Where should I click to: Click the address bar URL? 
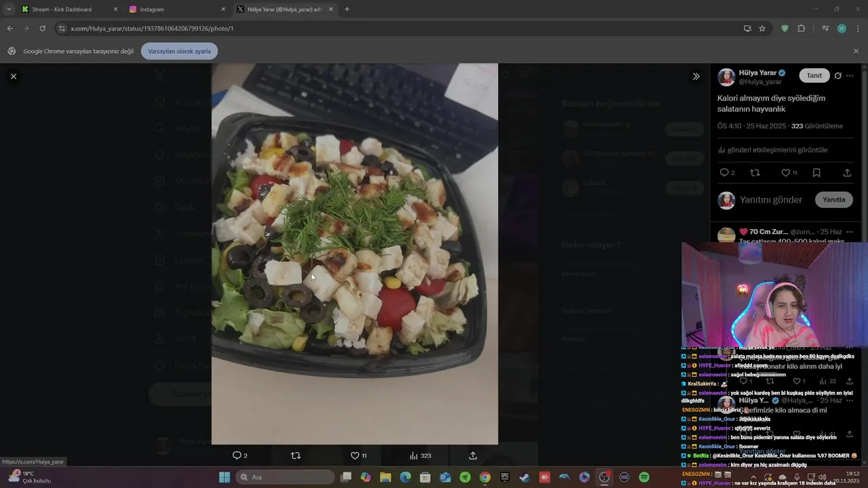[152, 28]
